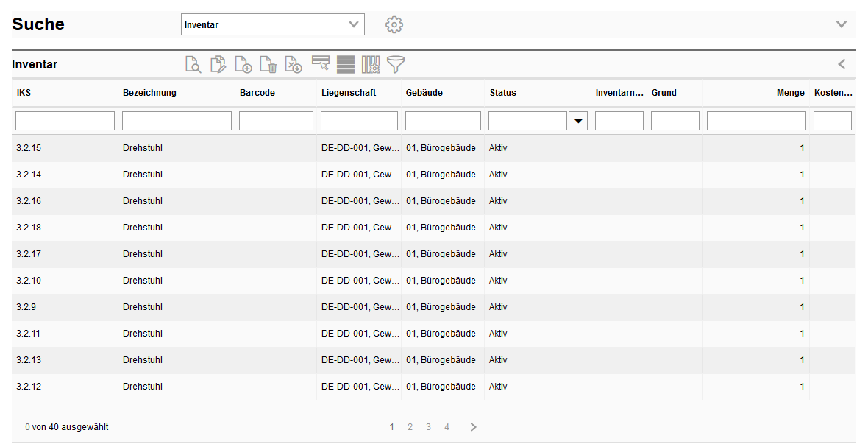Click the delete record trash icon
Screen dimensions: 868x447
tap(268, 65)
